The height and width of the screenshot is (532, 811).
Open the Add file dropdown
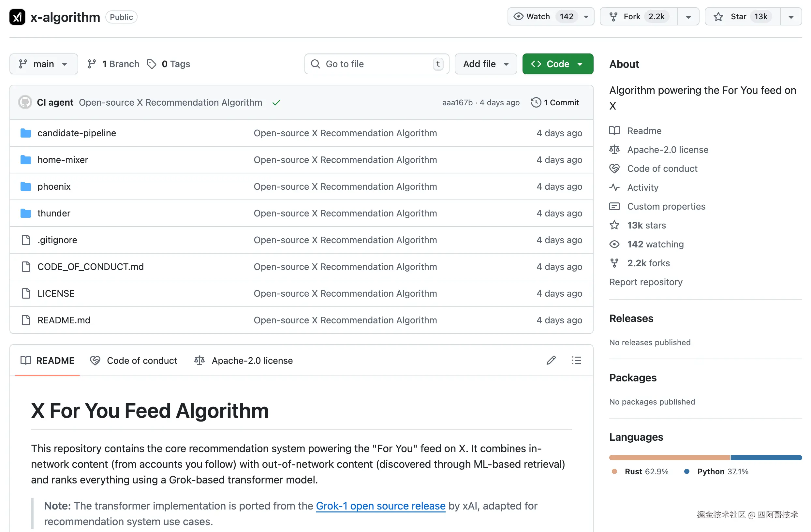[485, 64]
